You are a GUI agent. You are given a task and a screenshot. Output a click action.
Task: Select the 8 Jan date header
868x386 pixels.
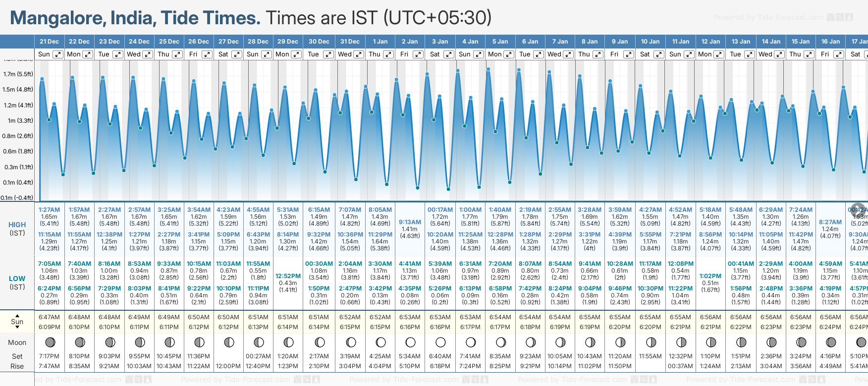590,42
